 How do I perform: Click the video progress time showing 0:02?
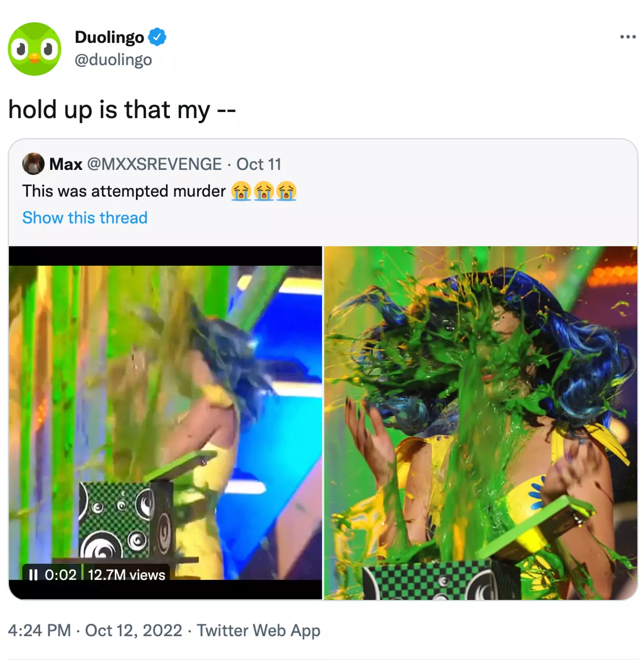[x=62, y=575]
